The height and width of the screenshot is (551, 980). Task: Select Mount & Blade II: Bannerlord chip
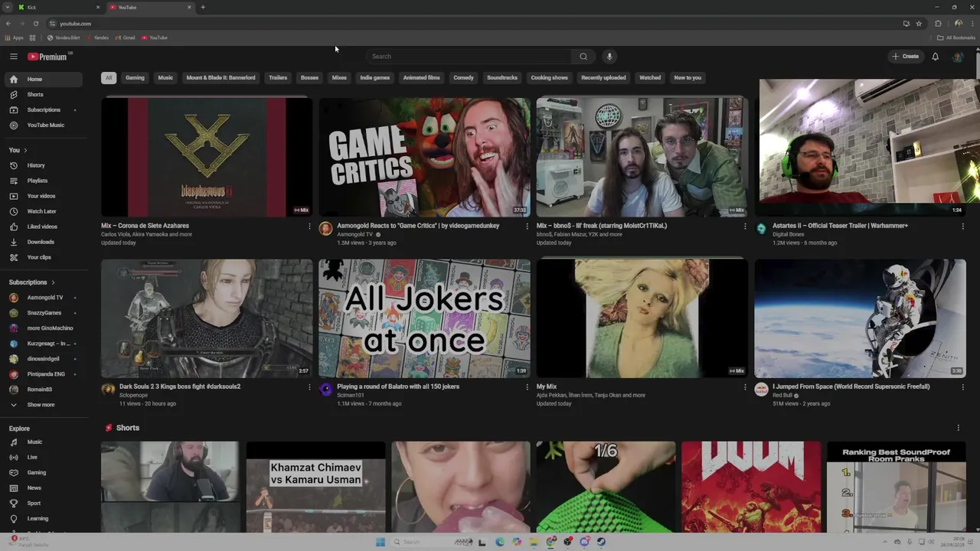[x=220, y=78]
